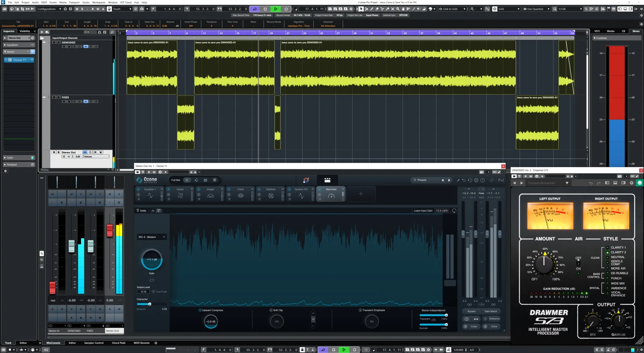Select the Ozone 11 insert slot
The width and height of the screenshot is (644, 353).
[19, 60]
